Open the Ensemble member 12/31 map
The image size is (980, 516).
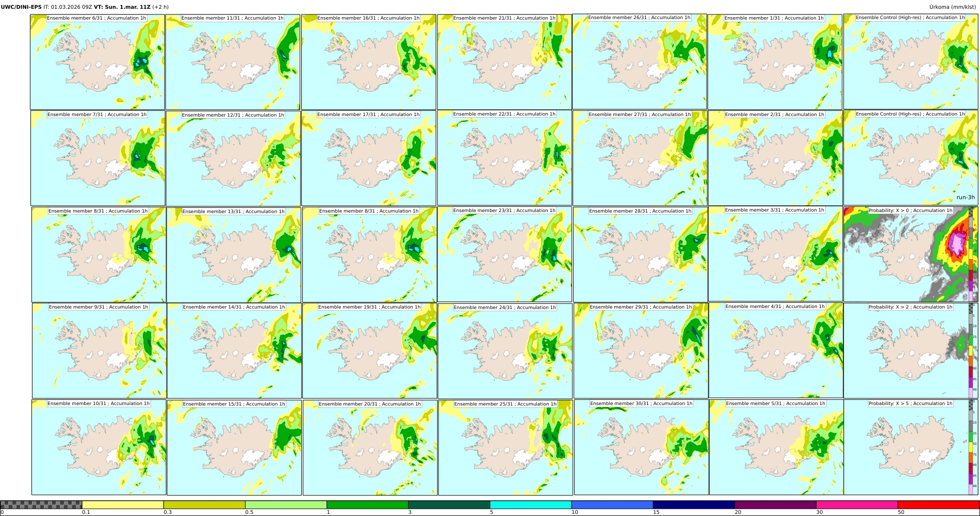[234, 158]
